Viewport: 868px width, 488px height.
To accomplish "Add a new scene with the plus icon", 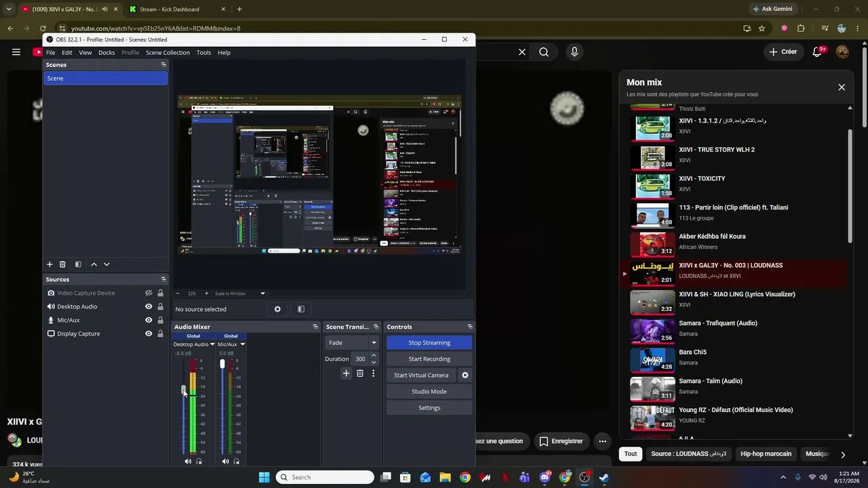I will point(50,264).
